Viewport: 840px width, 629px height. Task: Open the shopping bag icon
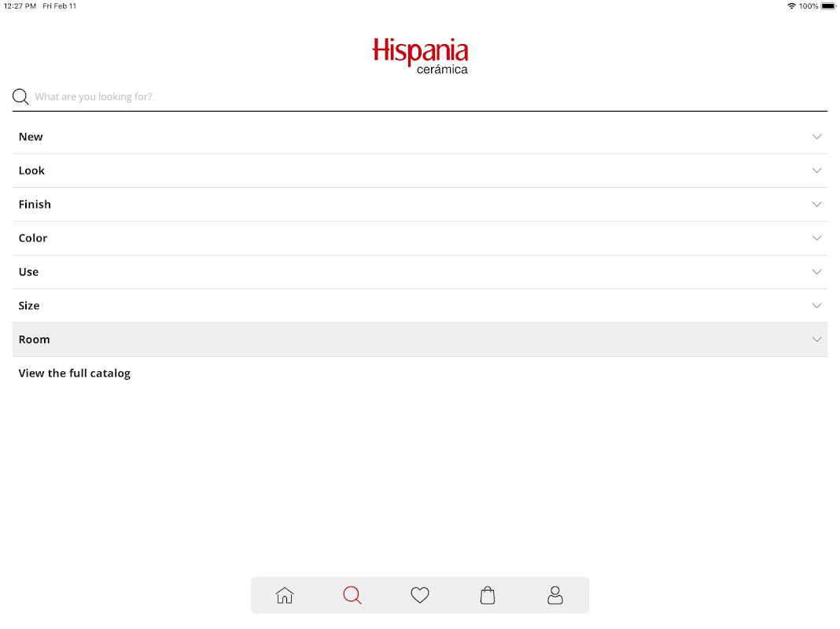coord(488,594)
